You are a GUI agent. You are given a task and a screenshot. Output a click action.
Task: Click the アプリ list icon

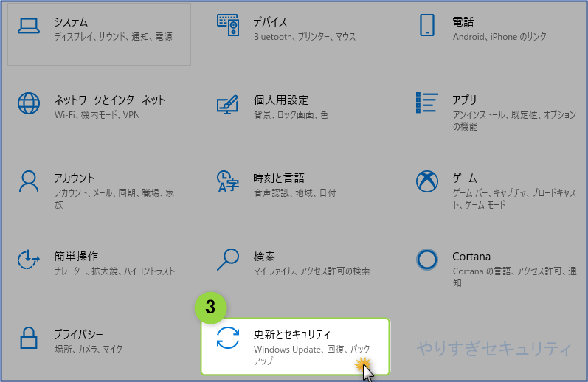(x=426, y=103)
